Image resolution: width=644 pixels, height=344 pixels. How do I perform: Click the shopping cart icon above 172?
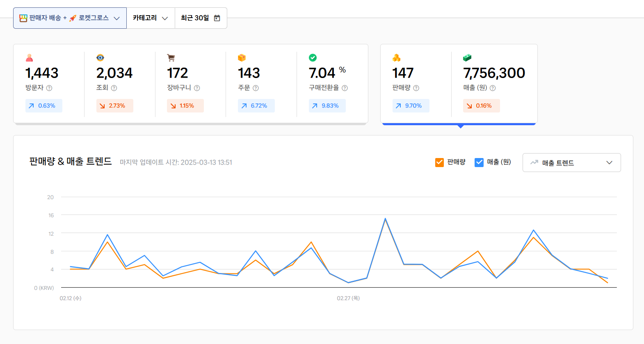(171, 57)
